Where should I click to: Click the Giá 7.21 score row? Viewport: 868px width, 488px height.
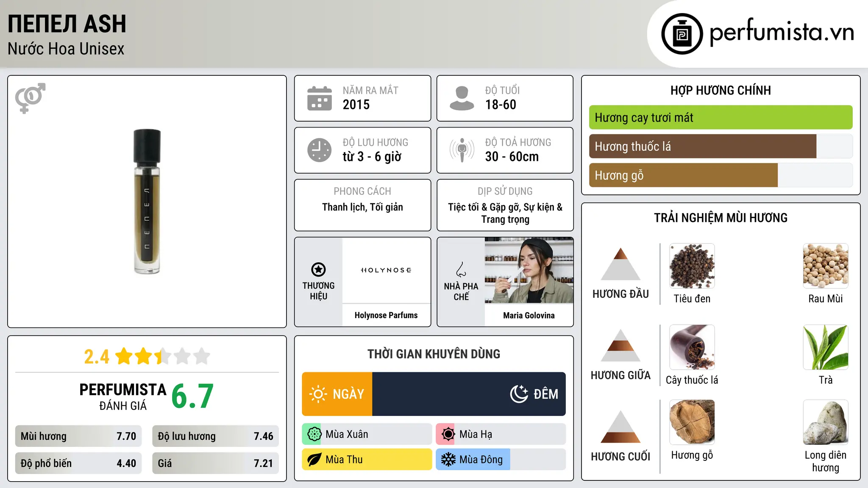(215, 463)
